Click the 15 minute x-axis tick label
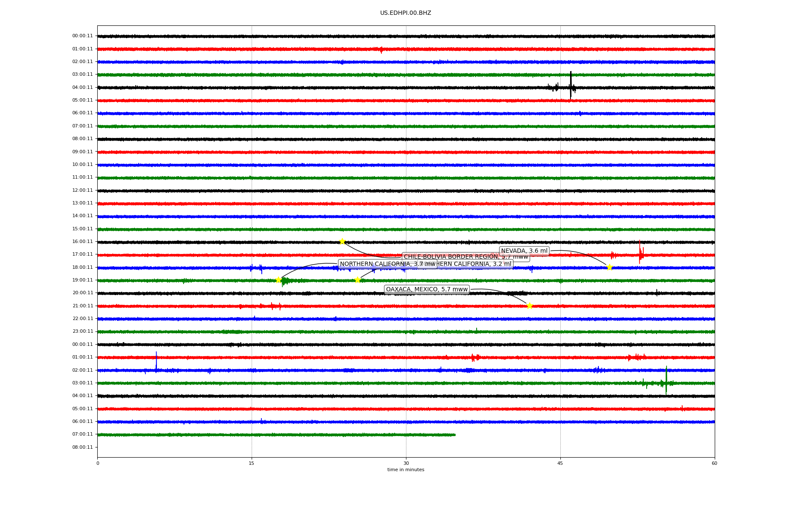 (x=252, y=463)
